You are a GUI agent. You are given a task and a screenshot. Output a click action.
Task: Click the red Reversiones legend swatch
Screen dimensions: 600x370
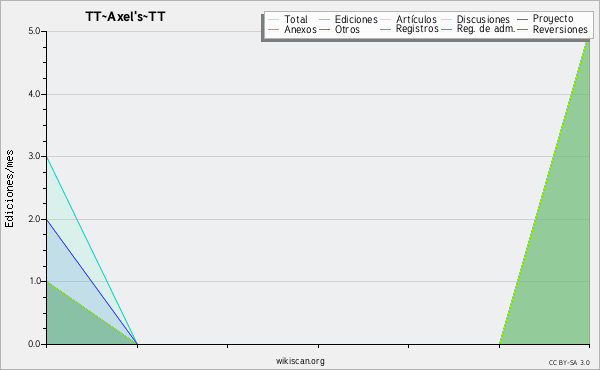coord(522,29)
